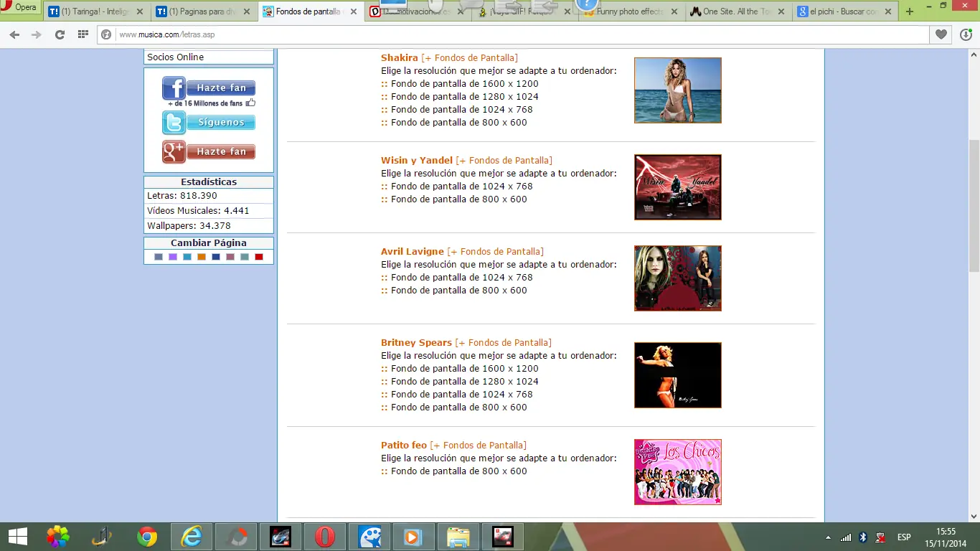Go back using the browser back arrow

click(x=14, y=34)
